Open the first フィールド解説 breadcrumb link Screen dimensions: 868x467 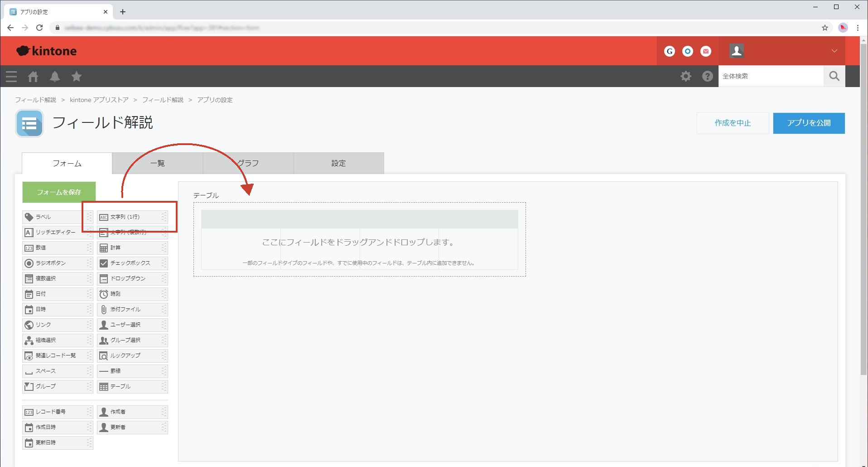[x=36, y=100]
